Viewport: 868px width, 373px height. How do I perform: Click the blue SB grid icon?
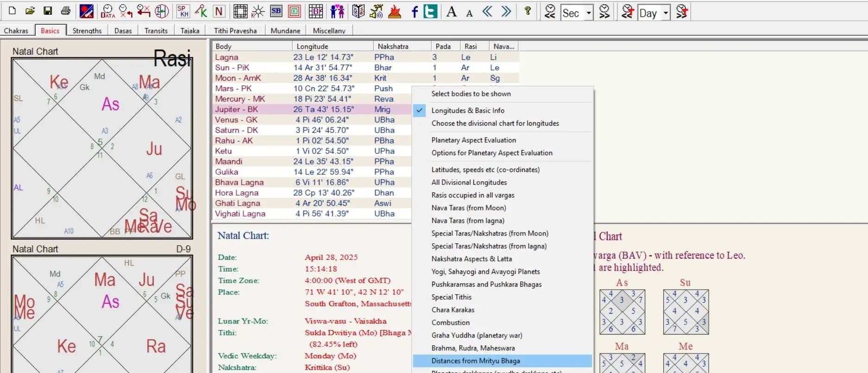(x=276, y=12)
